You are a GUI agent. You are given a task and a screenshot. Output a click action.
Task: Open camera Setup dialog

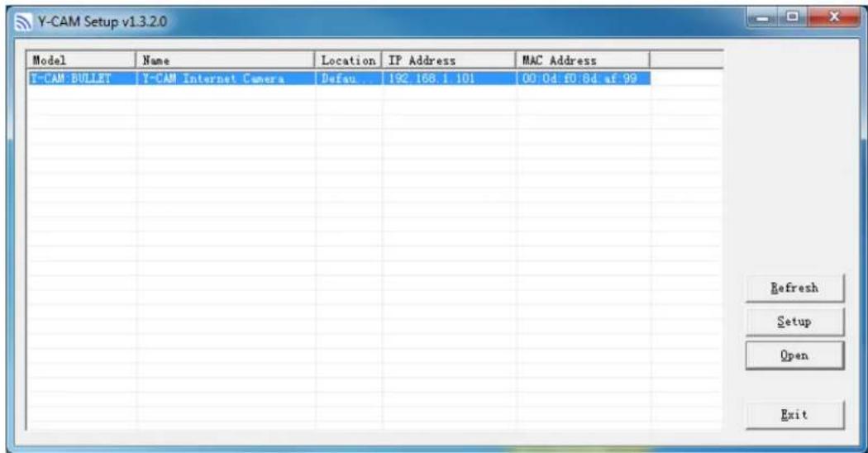pyautogui.click(x=794, y=322)
